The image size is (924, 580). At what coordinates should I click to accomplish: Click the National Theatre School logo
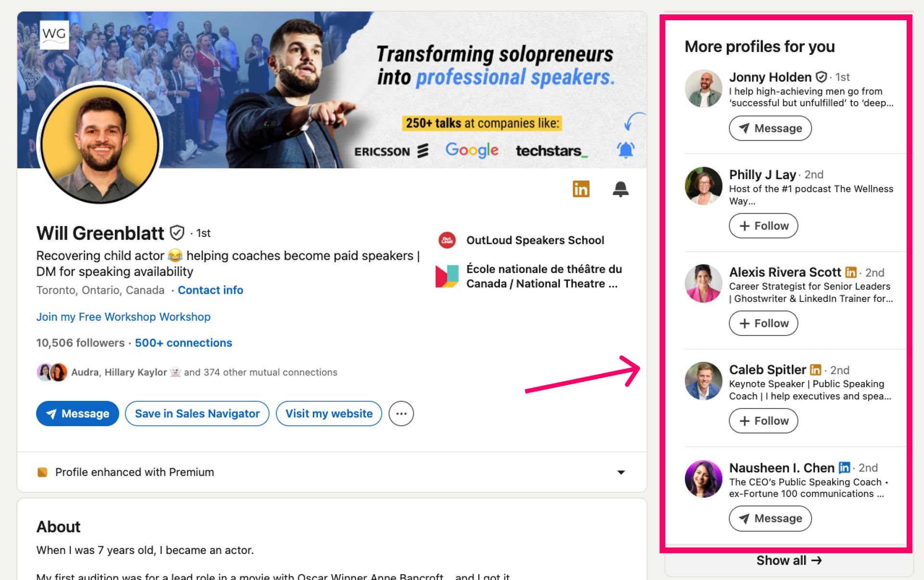(x=447, y=276)
